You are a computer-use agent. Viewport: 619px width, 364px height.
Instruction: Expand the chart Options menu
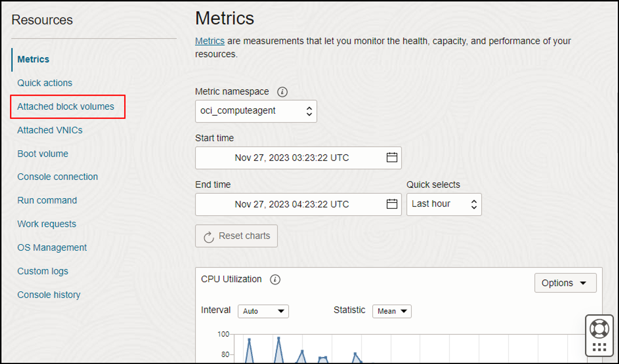(x=565, y=283)
